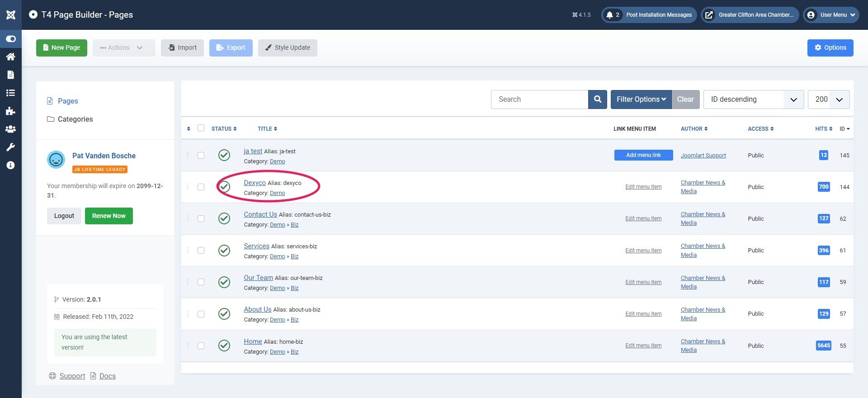
Task: Open the Content file sidebar icon
Action: [x=11, y=75]
